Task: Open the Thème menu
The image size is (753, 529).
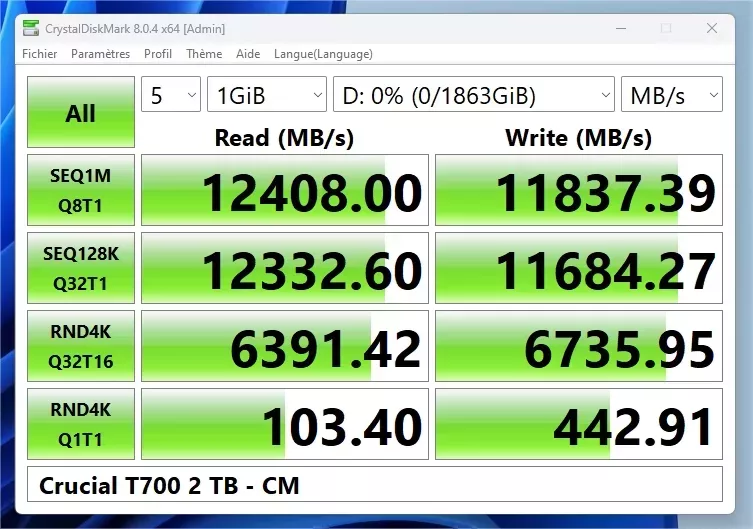Action: point(204,54)
